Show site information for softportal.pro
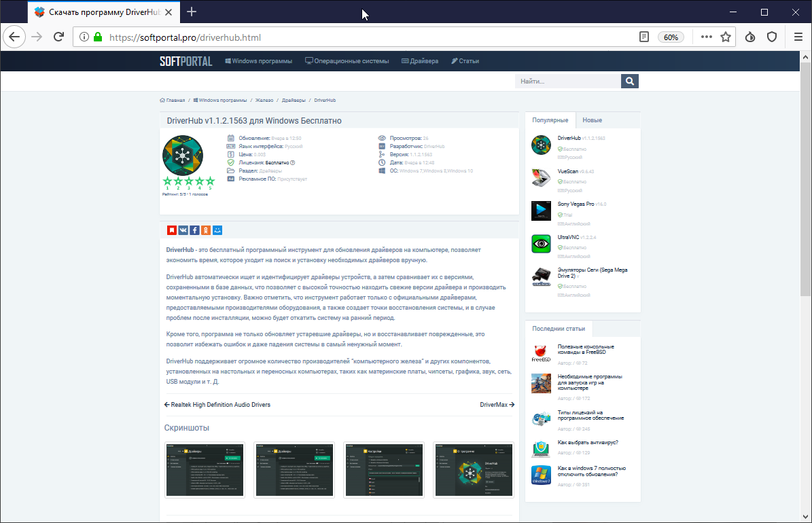Screen dimensions: 812x523 tap(84, 37)
